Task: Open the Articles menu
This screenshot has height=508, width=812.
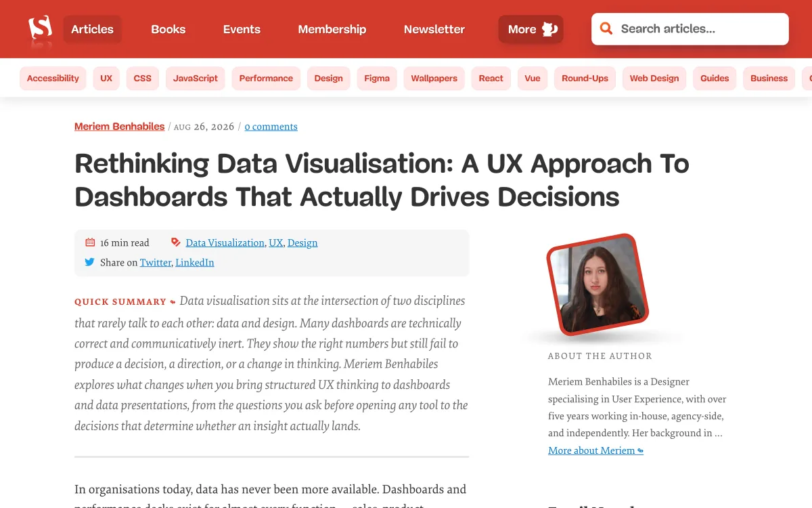Action: [93, 29]
